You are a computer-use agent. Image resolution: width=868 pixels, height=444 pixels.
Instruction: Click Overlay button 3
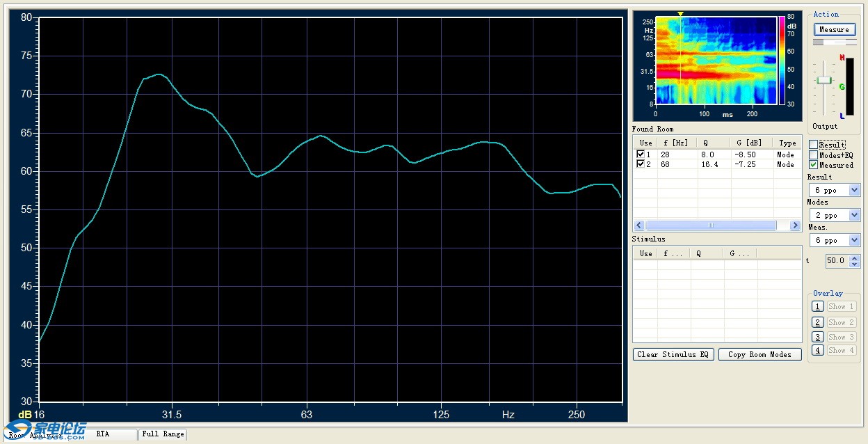click(x=818, y=337)
